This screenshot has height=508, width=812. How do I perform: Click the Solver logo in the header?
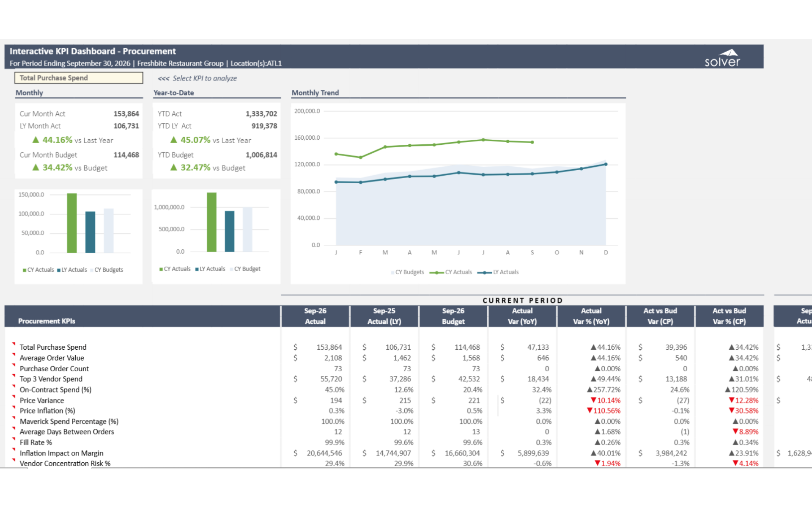pyautogui.click(x=722, y=58)
